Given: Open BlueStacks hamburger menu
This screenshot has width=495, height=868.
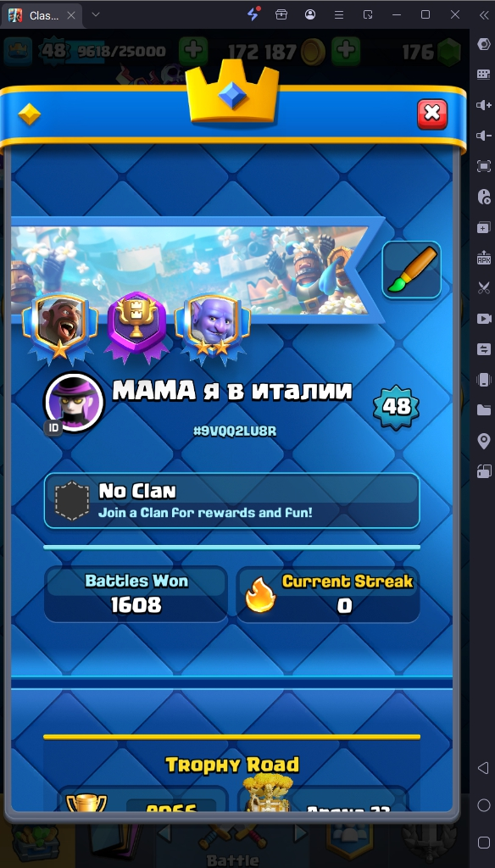Looking at the screenshot, I should pos(339,15).
